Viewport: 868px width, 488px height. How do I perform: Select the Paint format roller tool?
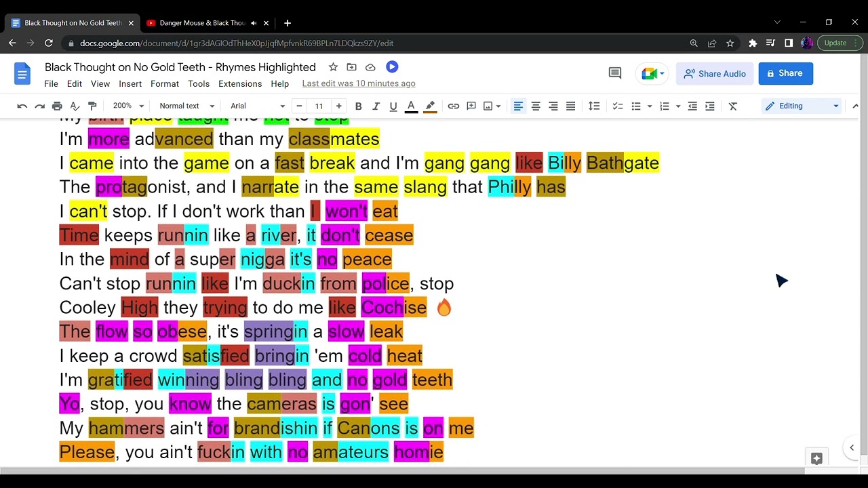tap(92, 106)
